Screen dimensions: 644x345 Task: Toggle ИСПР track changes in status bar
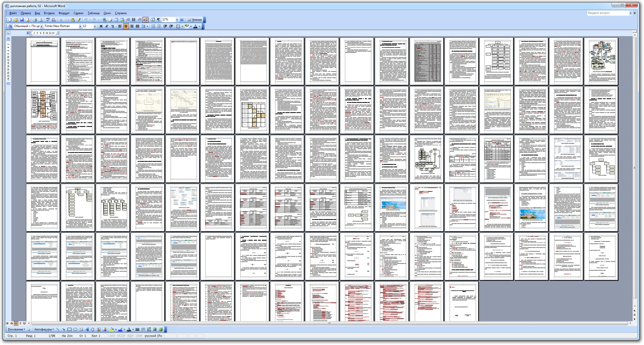coord(121,336)
